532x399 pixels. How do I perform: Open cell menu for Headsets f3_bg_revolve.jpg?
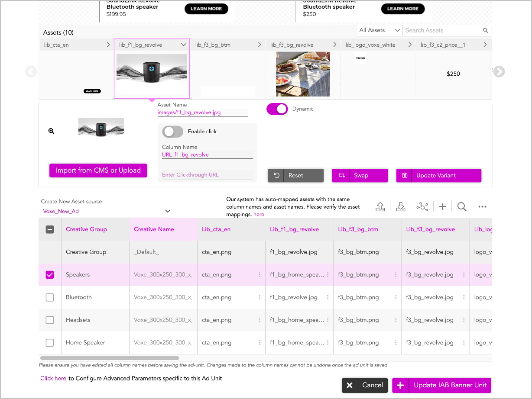pos(464,320)
